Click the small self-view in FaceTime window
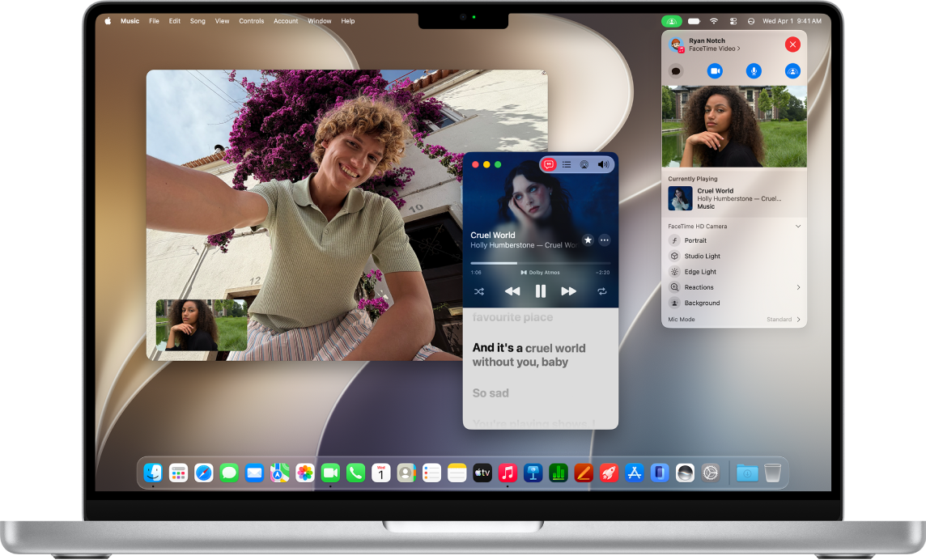 point(202,325)
